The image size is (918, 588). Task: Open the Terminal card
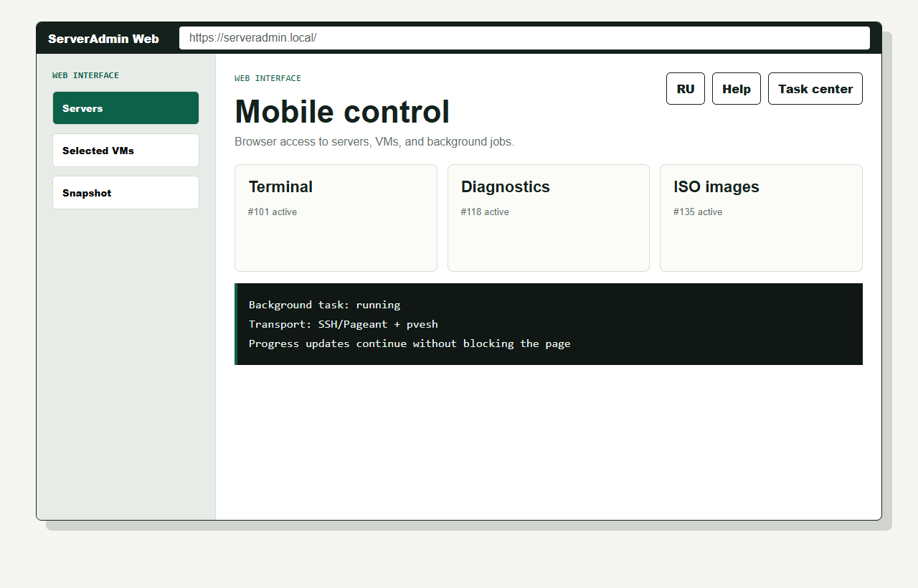(336, 218)
